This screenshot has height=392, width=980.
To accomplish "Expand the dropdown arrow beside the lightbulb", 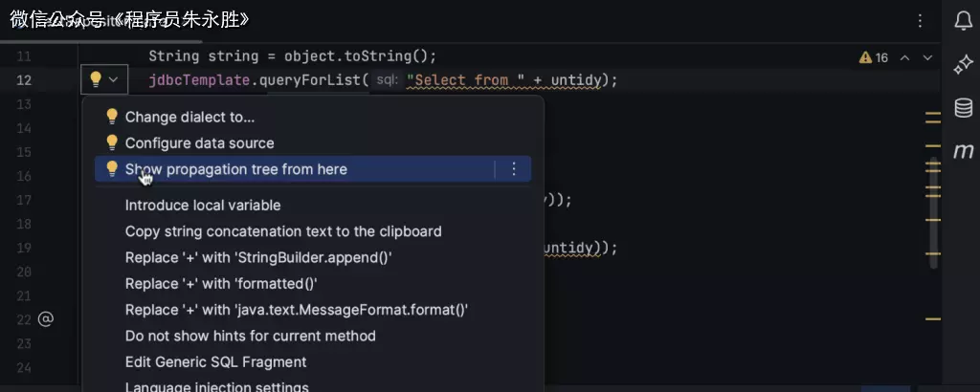I will (114, 80).
